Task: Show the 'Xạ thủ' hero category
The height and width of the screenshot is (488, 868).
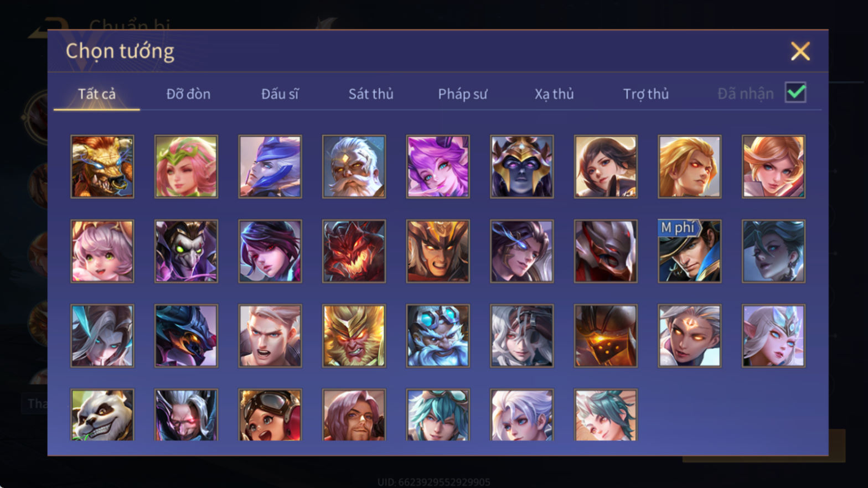Action: click(554, 94)
